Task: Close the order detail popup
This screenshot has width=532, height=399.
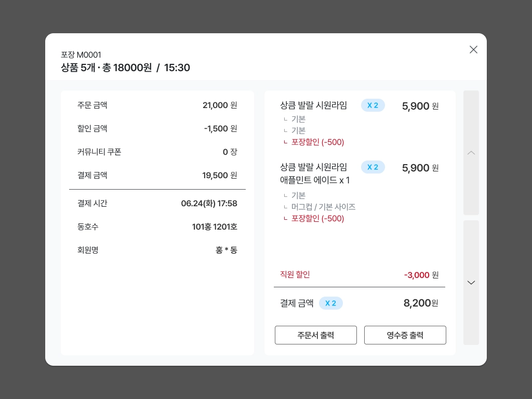Action: (473, 49)
